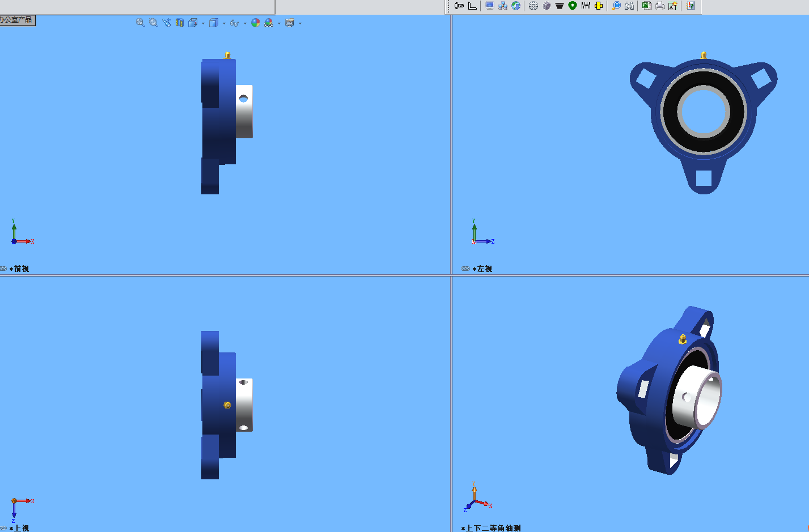Click the text annotation with star icon
The width and height of the screenshot is (809, 532).
pyautogui.click(x=673, y=6)
